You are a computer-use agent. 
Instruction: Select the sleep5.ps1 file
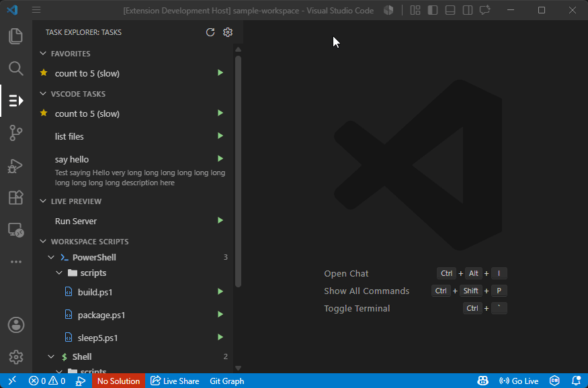(x=133, y=338)
